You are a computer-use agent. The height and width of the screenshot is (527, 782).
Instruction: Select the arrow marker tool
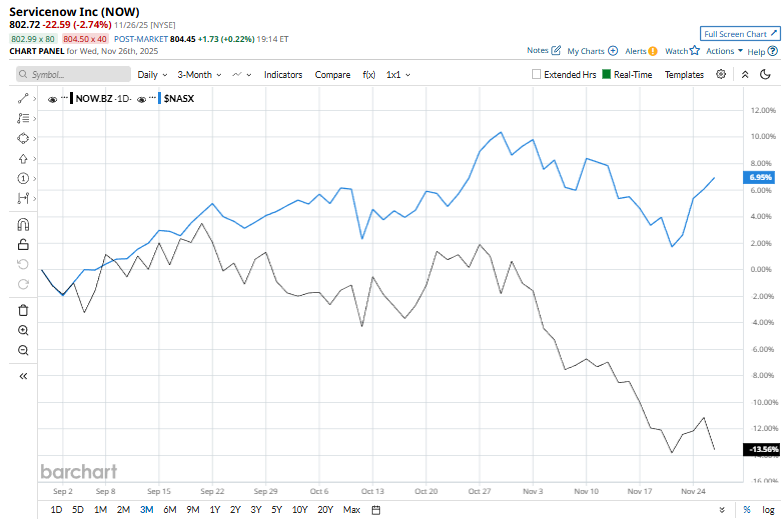coord(23,159)
